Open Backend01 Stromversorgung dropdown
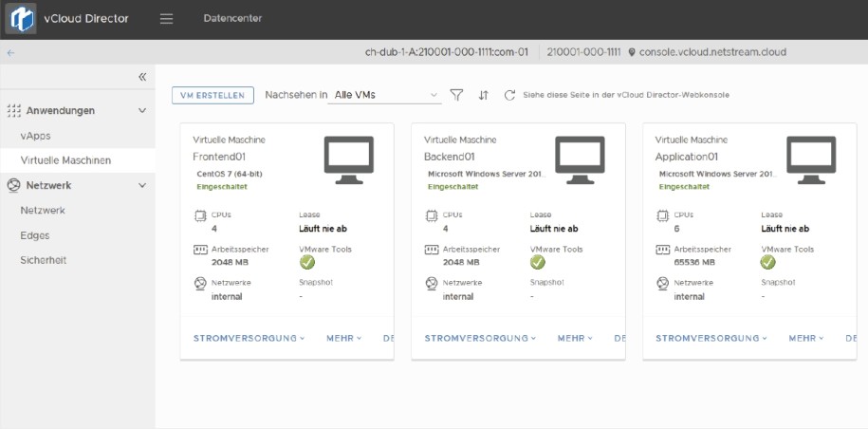Viewport: 868px width, 429px height. (x=480, y=338)
